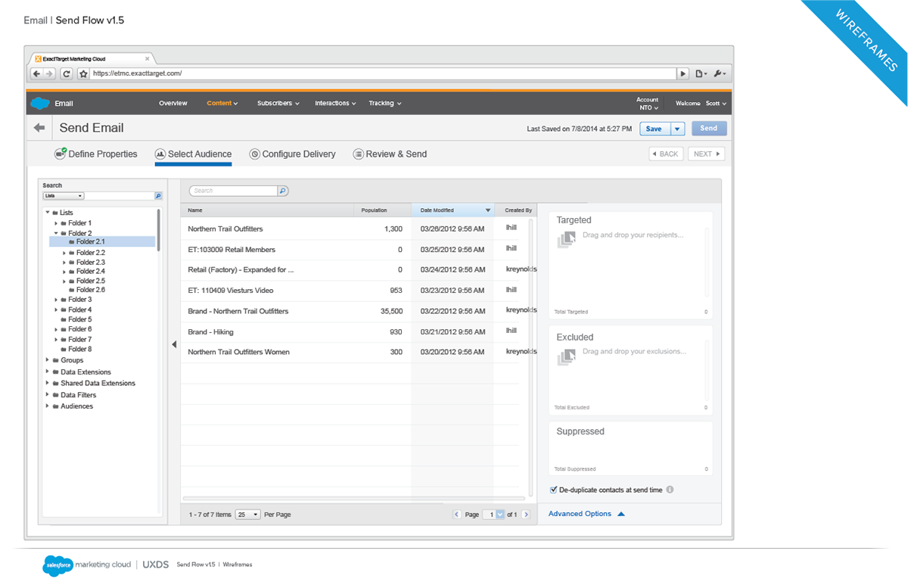Open the browser page menu icon
Screen dimensions: 908x588
pyautogui.click(x=701, y=73)
